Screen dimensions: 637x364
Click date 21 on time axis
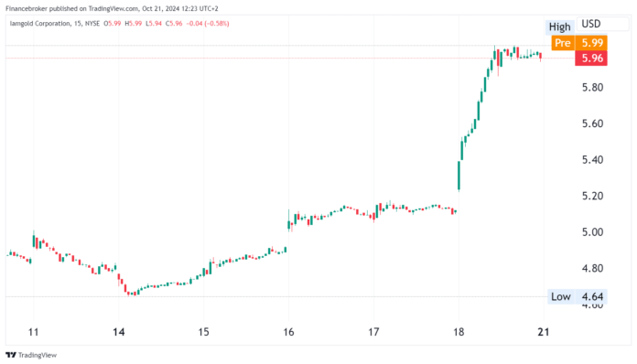543,332
